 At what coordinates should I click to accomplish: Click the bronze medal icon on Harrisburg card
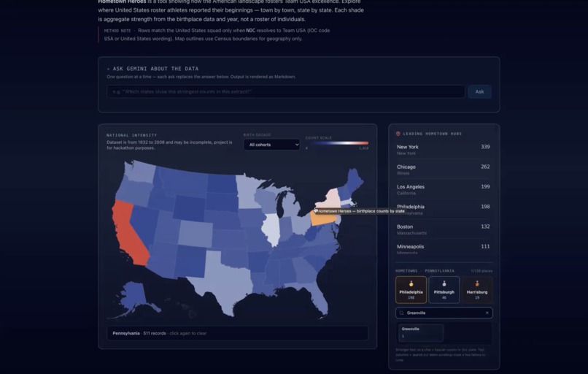click(477, 283)
